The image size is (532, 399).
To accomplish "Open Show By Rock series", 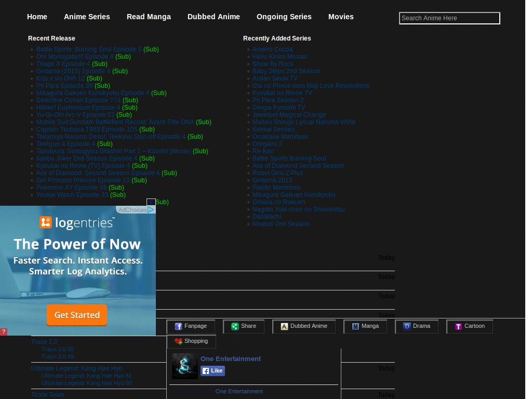I will (x=273, y=64).
